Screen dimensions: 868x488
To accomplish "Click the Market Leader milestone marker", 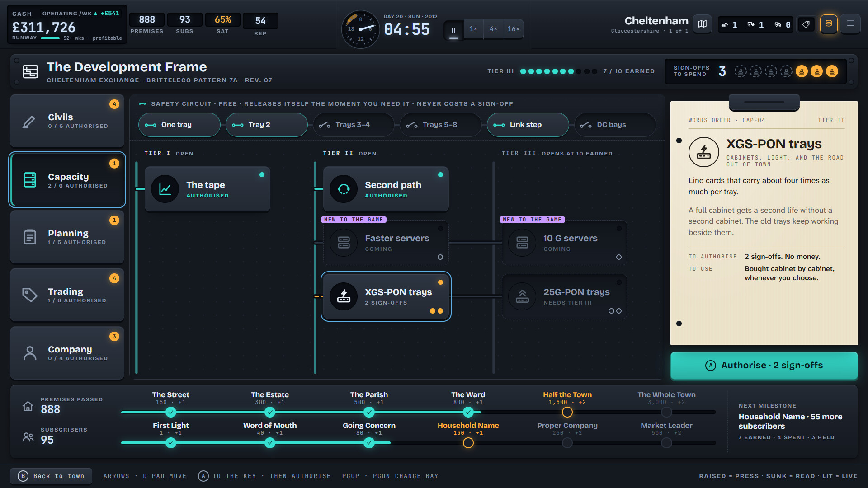I will [x=666, y=443].
